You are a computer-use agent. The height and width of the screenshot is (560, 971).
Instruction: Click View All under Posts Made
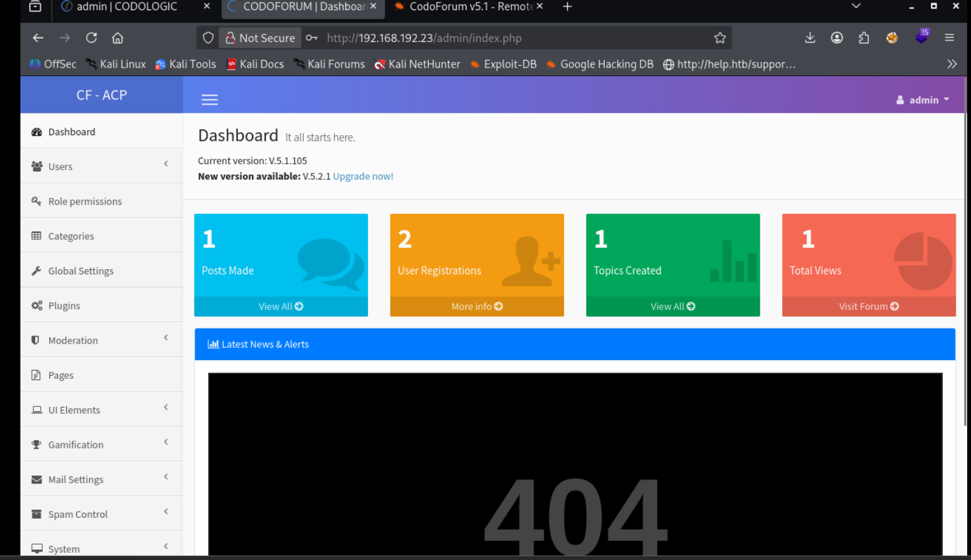(x=281, y=307)
